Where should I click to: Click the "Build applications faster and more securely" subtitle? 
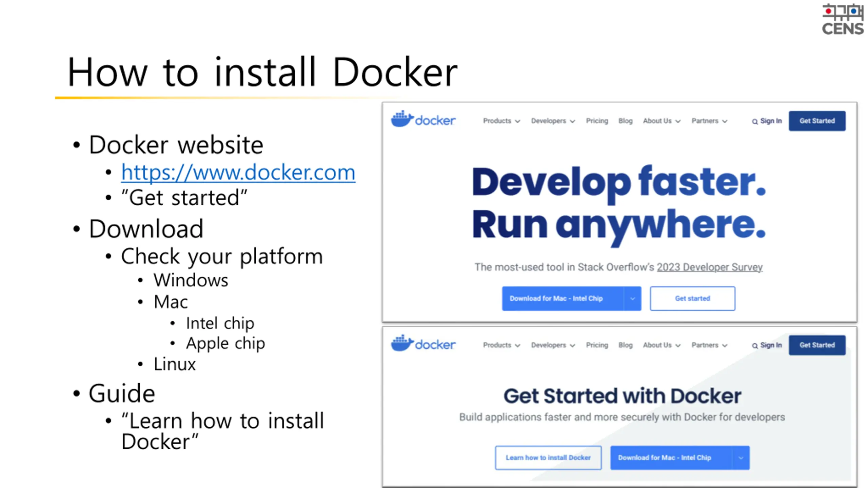pos(622,417)
